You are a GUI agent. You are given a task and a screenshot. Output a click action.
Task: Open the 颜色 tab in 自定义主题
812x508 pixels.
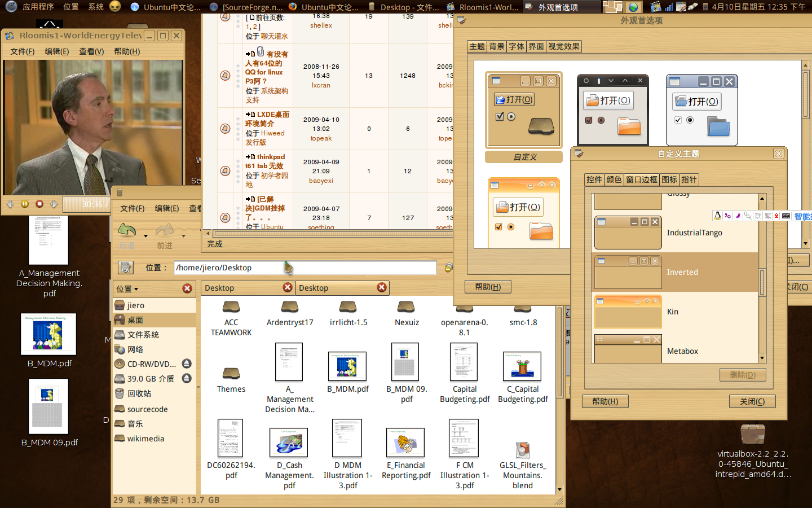[x=614, y=179]
